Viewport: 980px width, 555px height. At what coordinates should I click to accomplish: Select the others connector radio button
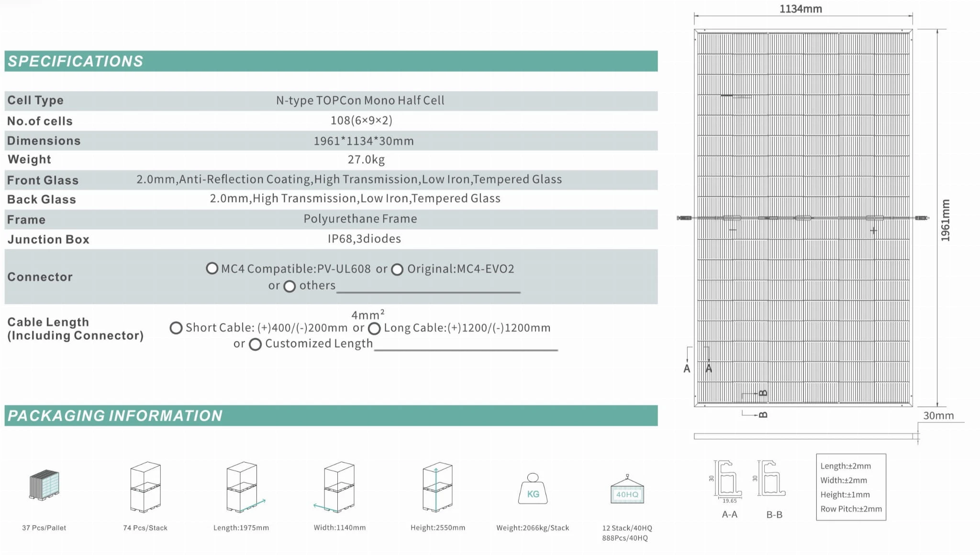(290, 287)
